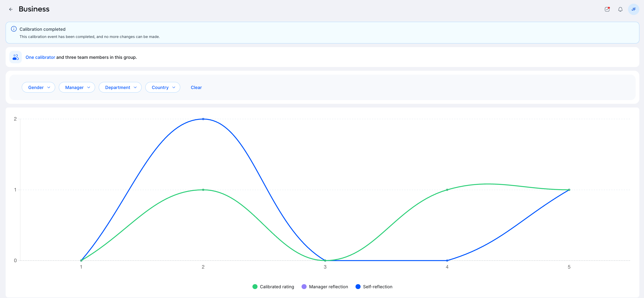The image size is (644, 298).
Task: Toggle Calibrated rating series in legend
Action: click(x=273, y=287)
